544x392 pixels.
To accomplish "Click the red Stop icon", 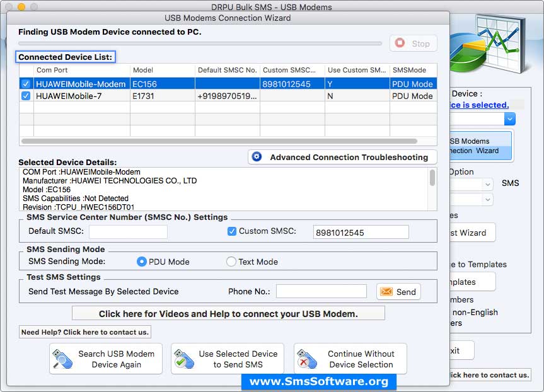I will (400, 43).
